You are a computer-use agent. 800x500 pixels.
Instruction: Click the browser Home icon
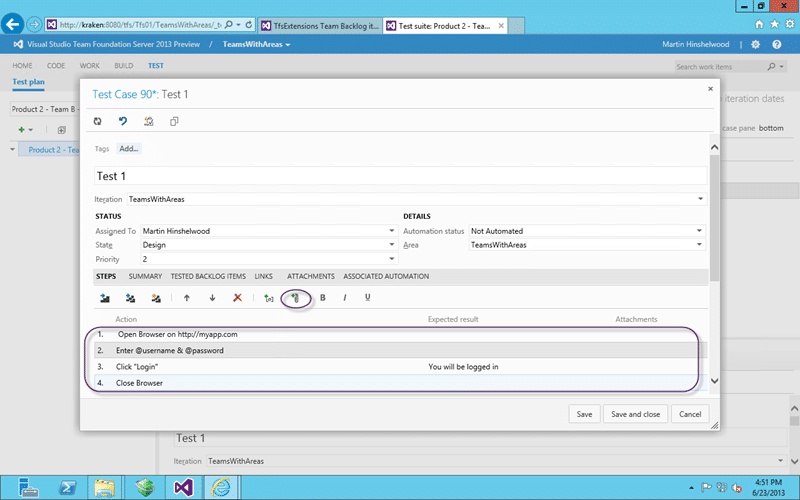click(759, 24)
